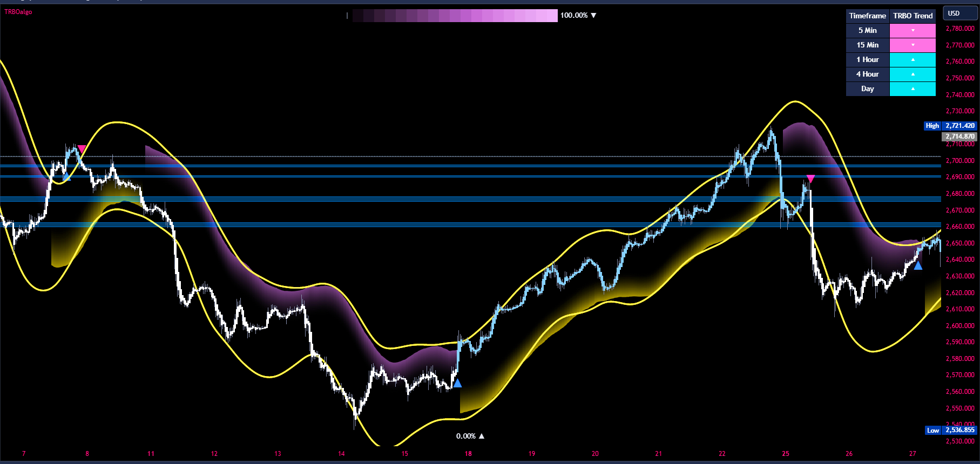Click the pink down arrow in the 5 Min row
Screen dimensions: 980x464
coord(913,30)
